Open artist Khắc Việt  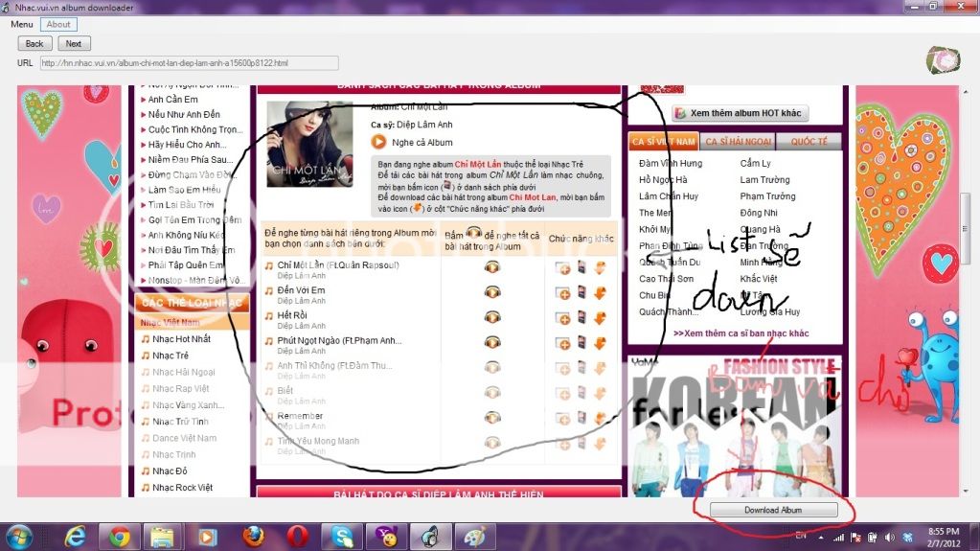[758, 279]
